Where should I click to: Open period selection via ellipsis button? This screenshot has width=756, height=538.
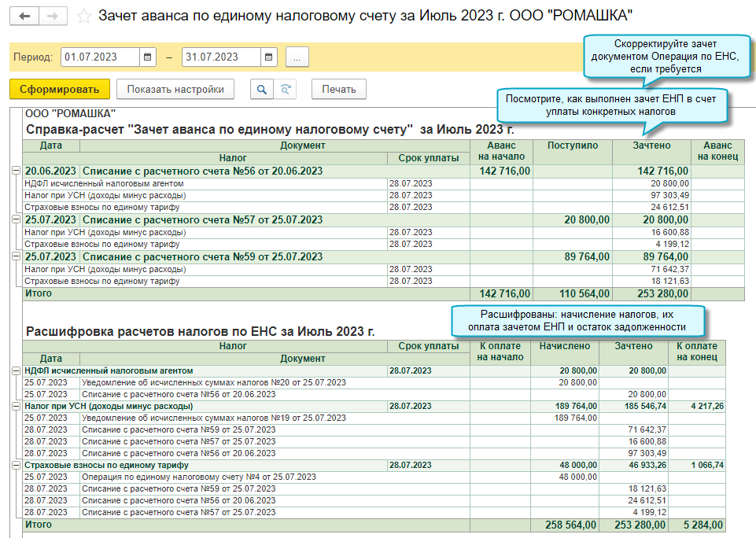pos(297,57)
